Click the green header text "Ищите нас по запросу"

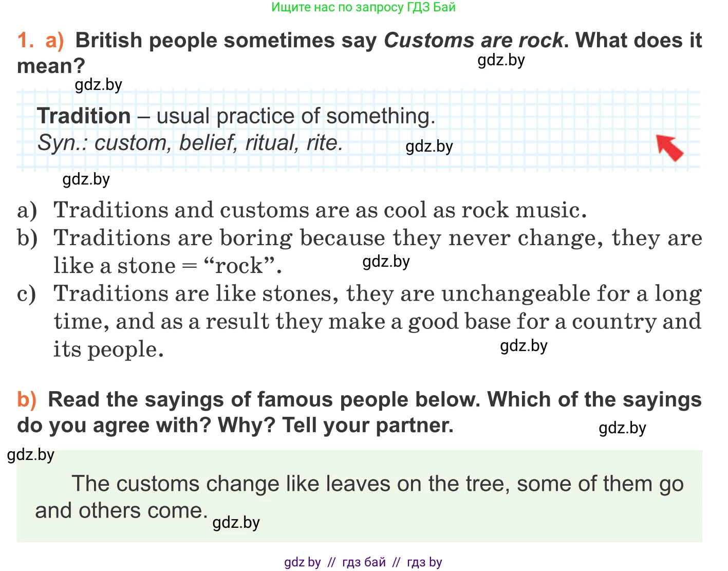click(363, 7)
